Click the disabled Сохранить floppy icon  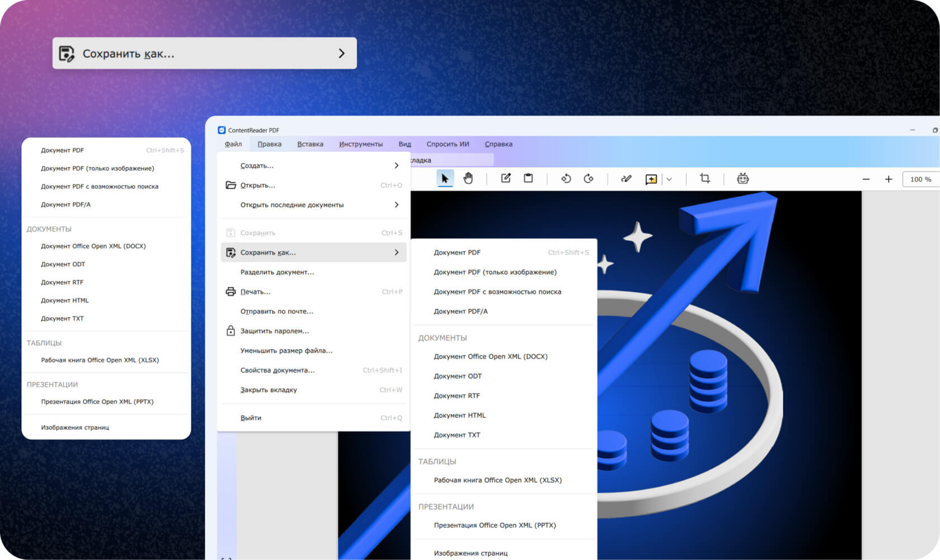click(231, 233)
